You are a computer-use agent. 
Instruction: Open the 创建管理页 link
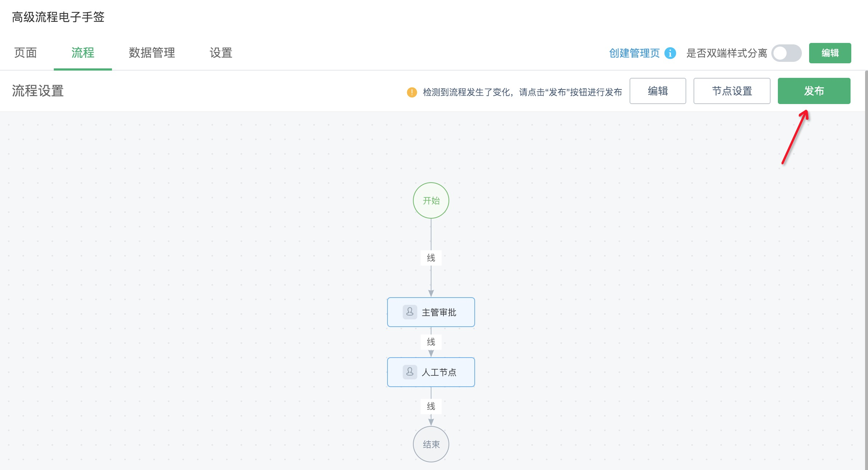[634, 53]
